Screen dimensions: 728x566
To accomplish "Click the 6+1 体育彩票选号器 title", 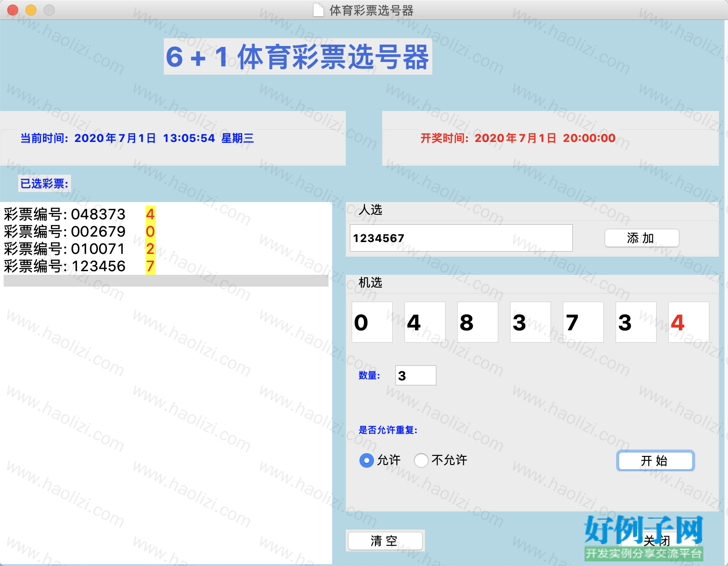I will pyautogui.click(x=298, y=57).
